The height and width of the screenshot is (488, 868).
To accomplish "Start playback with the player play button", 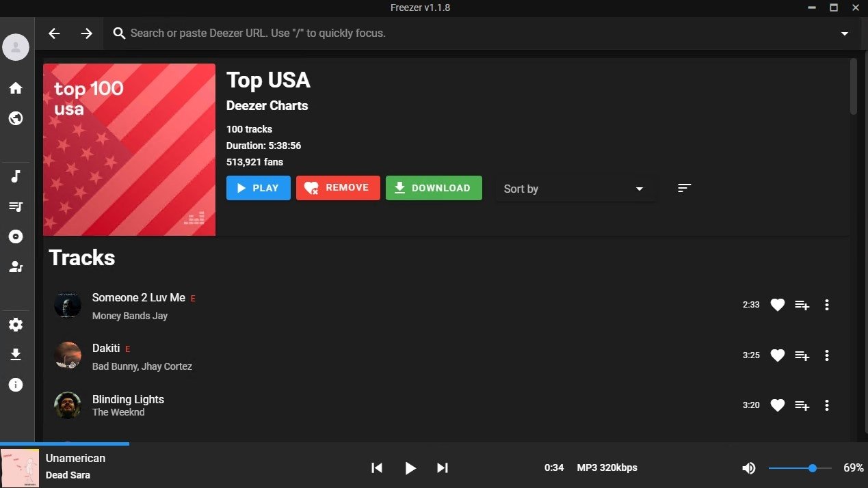I will (x=410, y=467).
